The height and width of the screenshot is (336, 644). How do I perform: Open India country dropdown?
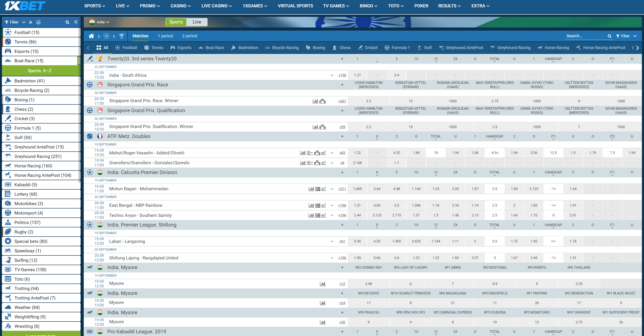[x=99, y=22]
